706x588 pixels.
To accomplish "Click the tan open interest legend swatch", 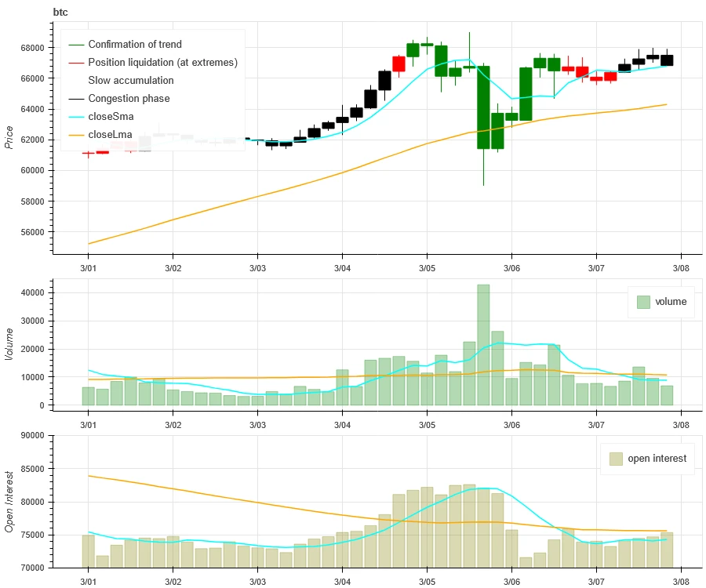I will 617,459.
